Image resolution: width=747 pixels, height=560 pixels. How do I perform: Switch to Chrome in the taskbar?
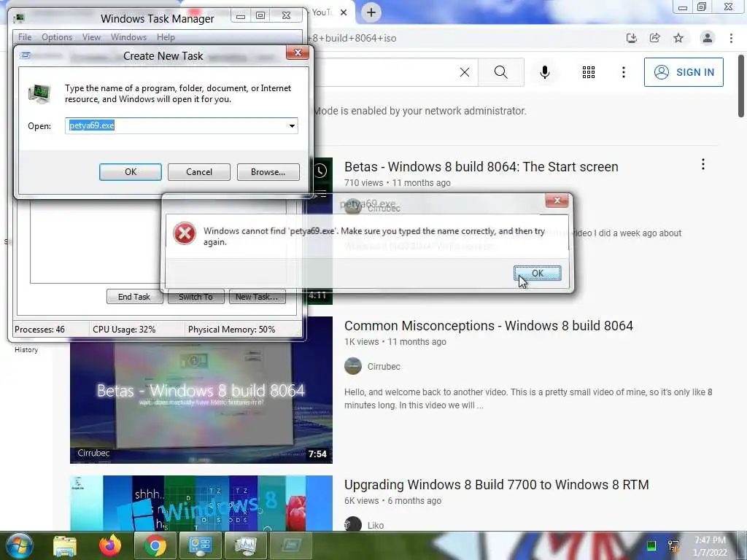click(155, 546)
